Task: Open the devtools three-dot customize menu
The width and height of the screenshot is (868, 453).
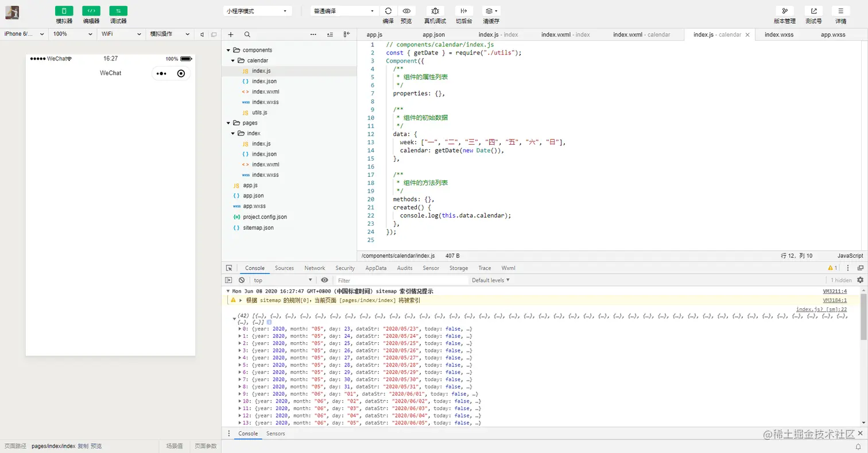Action: (x=848, y=268)
